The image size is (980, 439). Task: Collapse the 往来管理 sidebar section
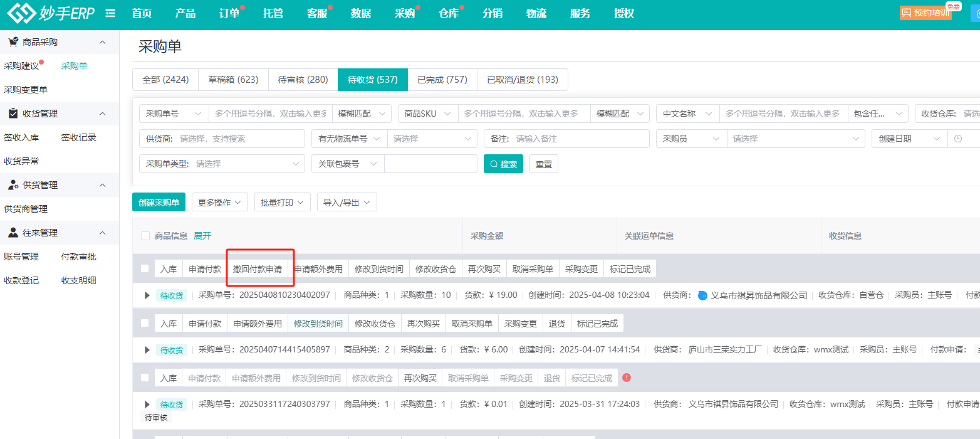103,233
